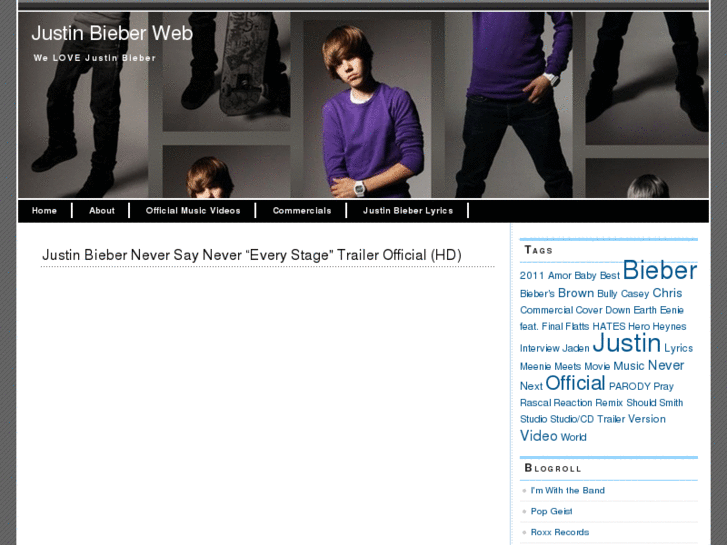This screenshot has width=727, height=545.
Task: Select the Casey tag
Action: pos(635,294)
